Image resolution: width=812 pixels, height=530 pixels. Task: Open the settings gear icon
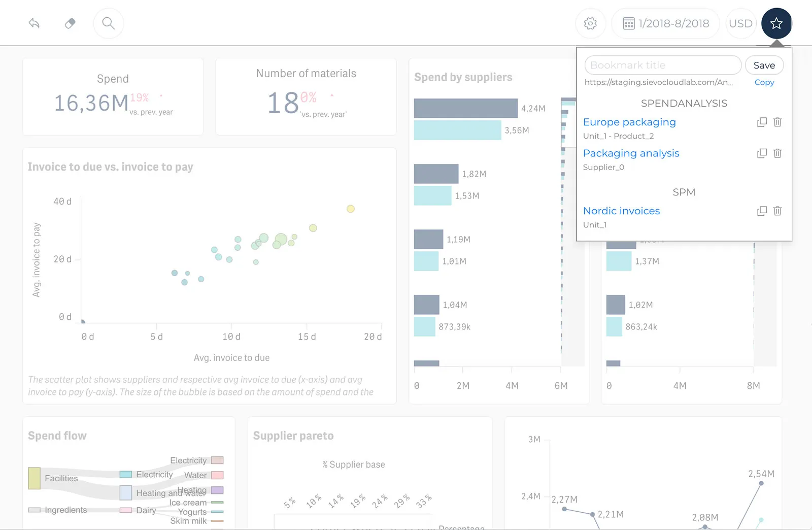tap(590, 23)
